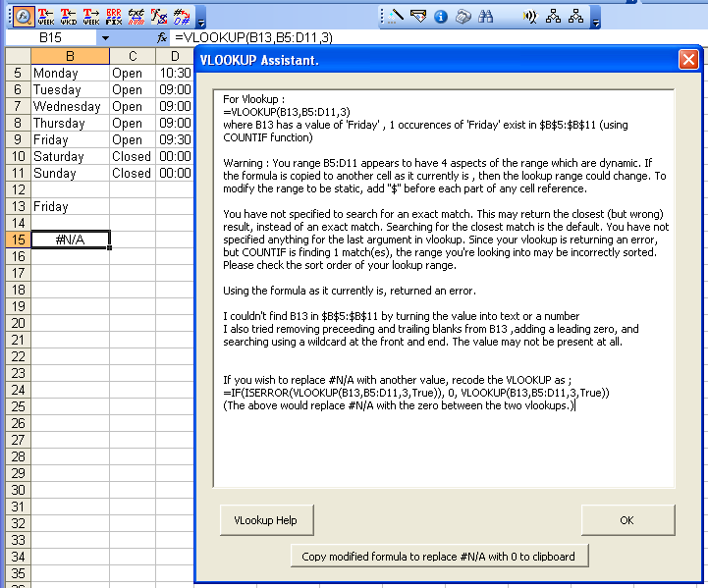This screenshot has width=708, height=588.
Task: Select the #N/A cell B15
Action: click(x=70, y=240)
